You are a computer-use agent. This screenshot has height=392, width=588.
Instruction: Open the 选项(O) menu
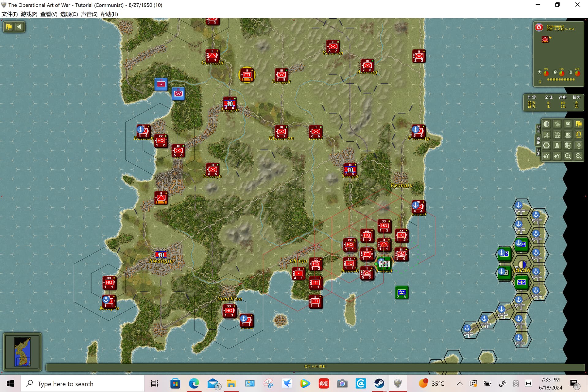click(x=69, y=14)
